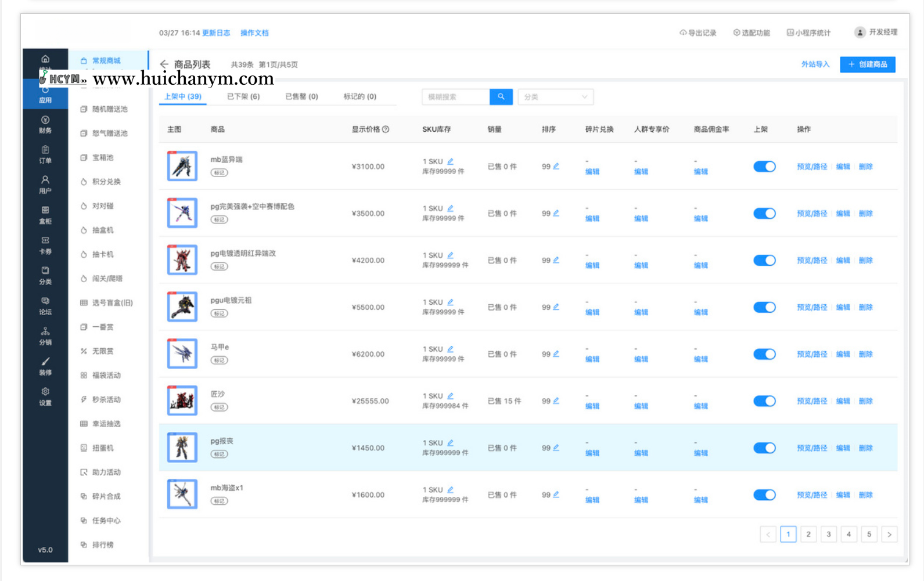
Task: Go to next page with right chevron
Action: [889, 535]
